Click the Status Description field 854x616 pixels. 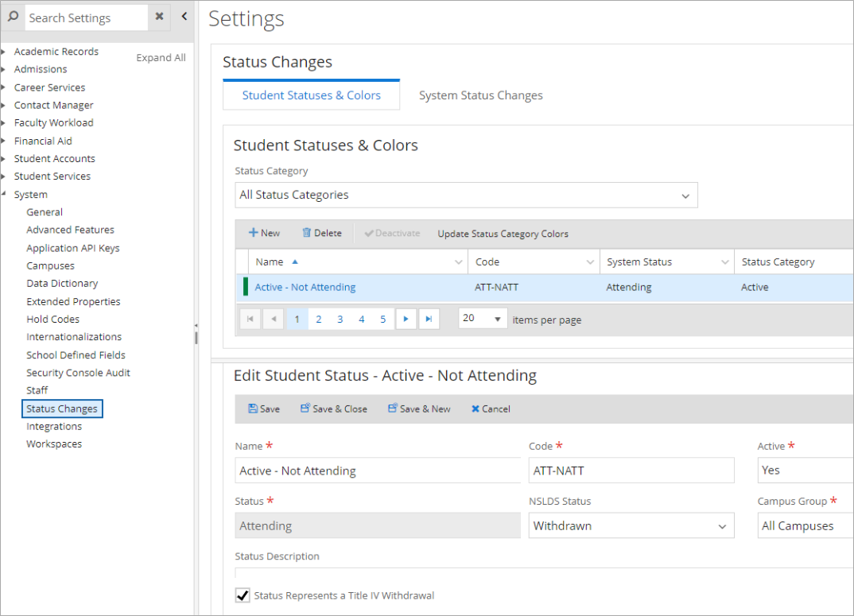pos(544,572)
